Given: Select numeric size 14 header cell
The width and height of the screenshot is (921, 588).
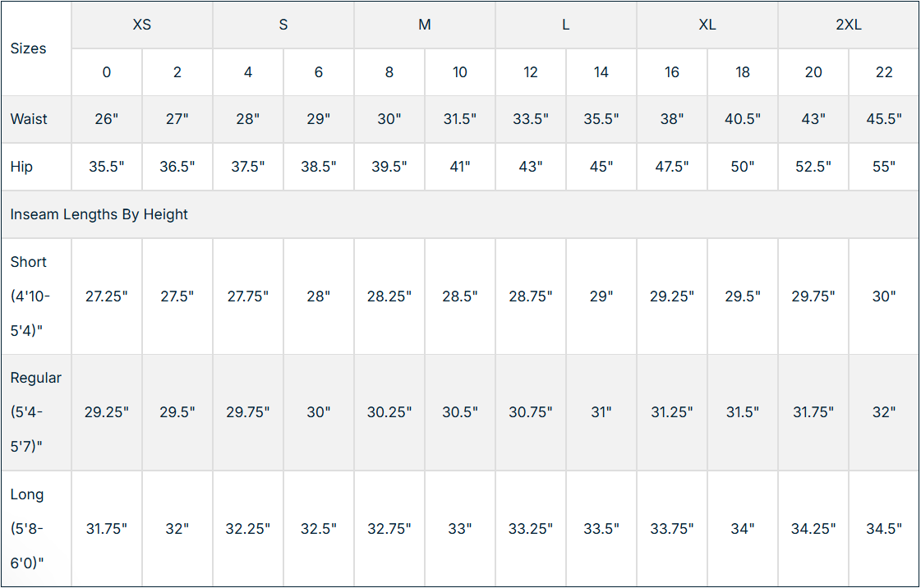Looking at the screenshot, I should tap(601, 72).
